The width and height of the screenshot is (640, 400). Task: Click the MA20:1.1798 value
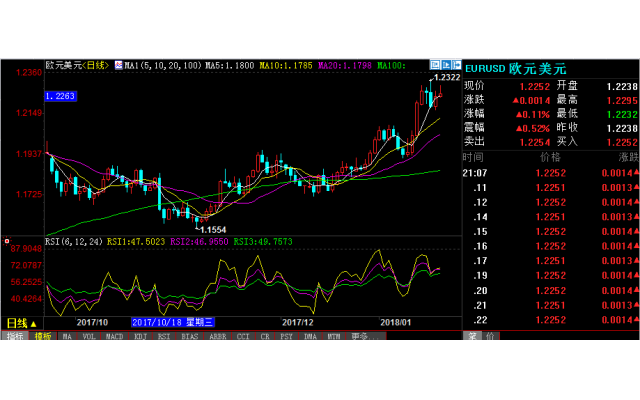pyautogui.click(x=345, y=65)
